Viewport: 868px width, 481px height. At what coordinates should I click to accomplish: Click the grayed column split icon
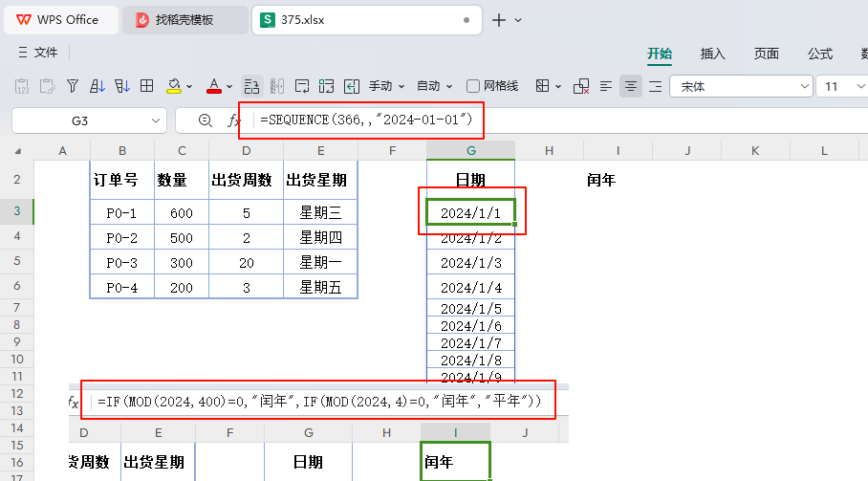click(x=277, y=86)
